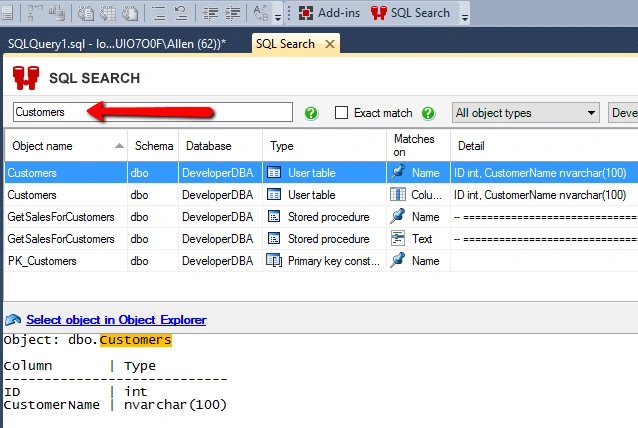Click DeveloperDBA cell in PK_Customers row
Image resolution: width=638 pixels, height=428 pixels.
[x=218, y=261]
